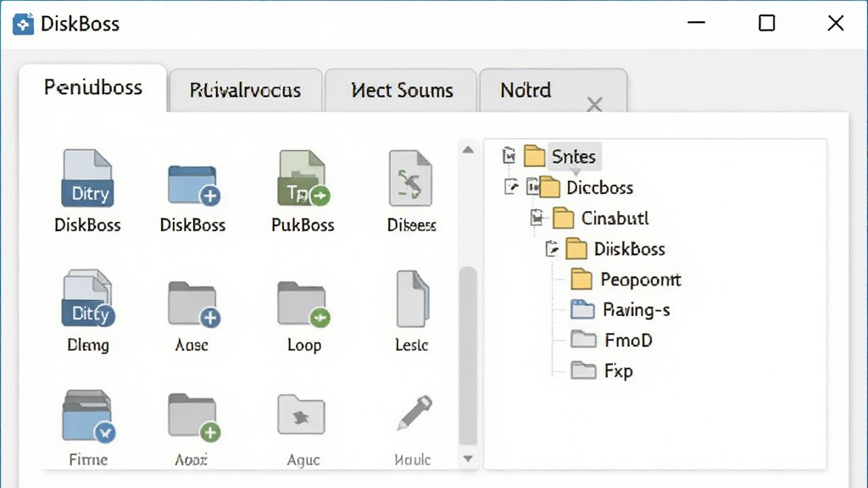Maximize the DiskBoss window
868x488 pixels.
[x=766, y=23]
